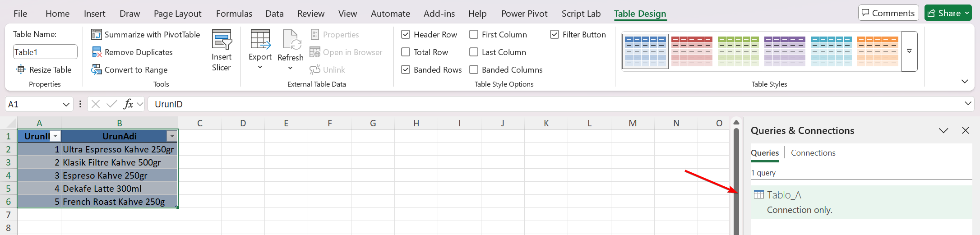Click the Resize Table icon
Screen dimensions: 980x235
[21, 69]
